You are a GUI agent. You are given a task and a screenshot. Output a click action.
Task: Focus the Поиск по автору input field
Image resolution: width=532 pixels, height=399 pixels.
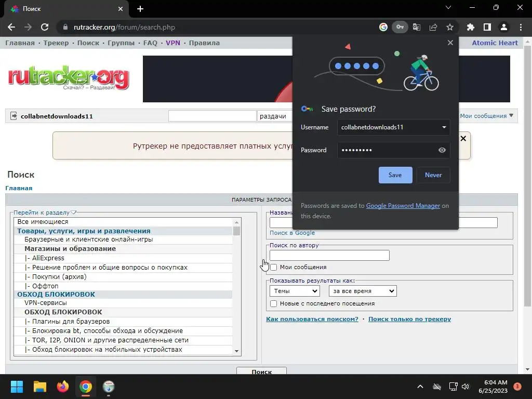point(329,256)
